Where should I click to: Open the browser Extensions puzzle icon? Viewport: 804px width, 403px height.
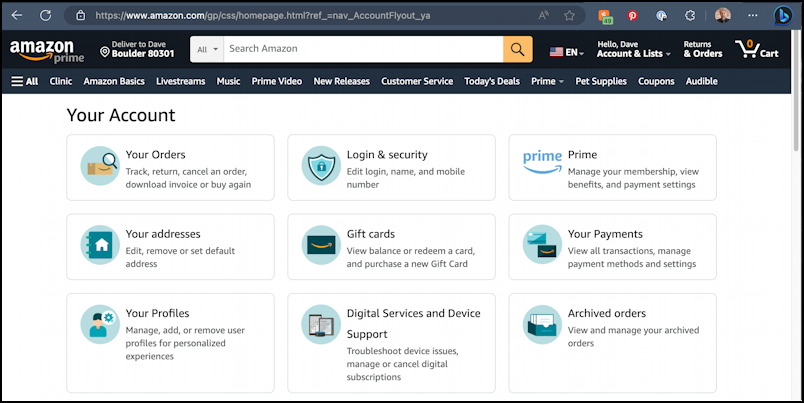pos(690,15)
